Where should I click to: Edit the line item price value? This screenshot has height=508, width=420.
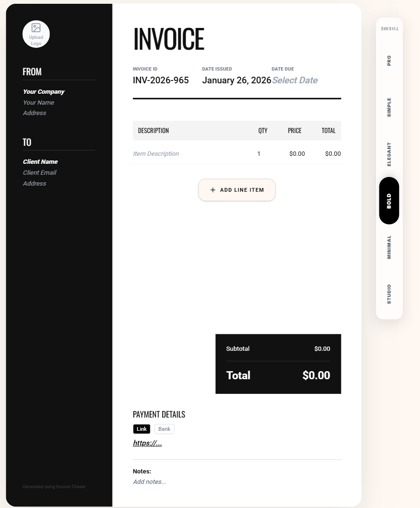click(297, 154)
